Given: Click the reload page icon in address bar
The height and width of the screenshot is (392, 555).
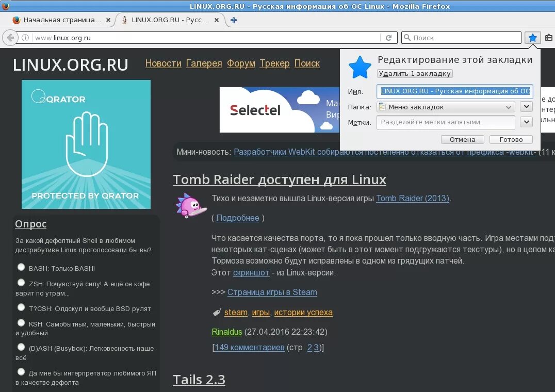Looking at the screenshot, I should tap(388, 38).
